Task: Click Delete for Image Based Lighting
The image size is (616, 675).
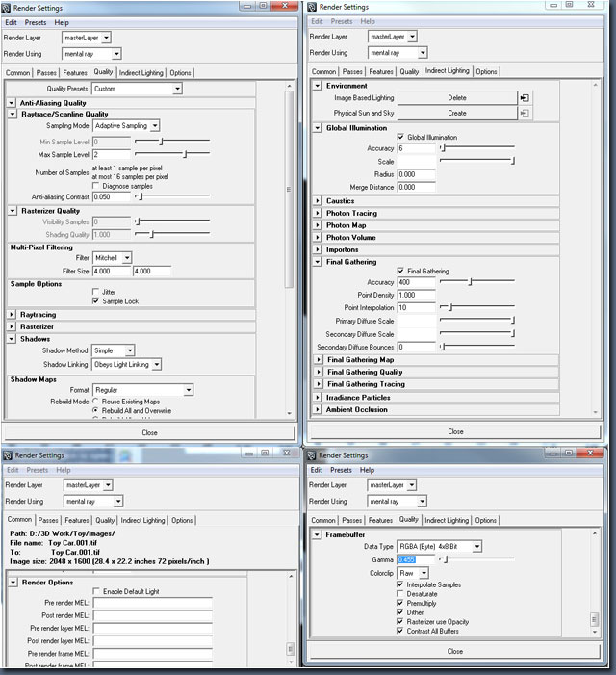Action: click(457, 98)
